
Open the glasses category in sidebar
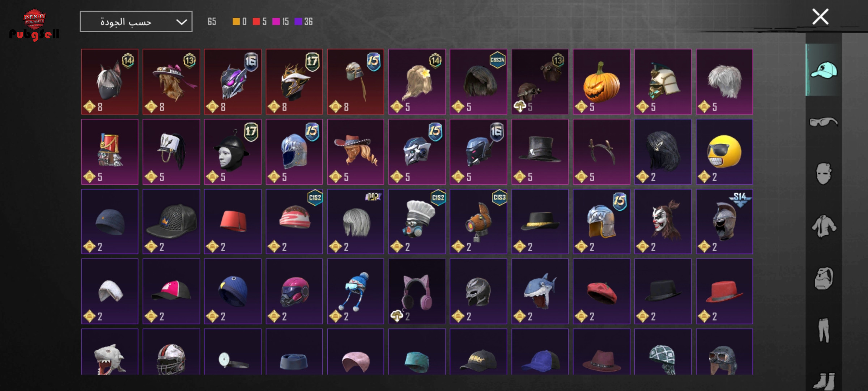click(824, 122)
